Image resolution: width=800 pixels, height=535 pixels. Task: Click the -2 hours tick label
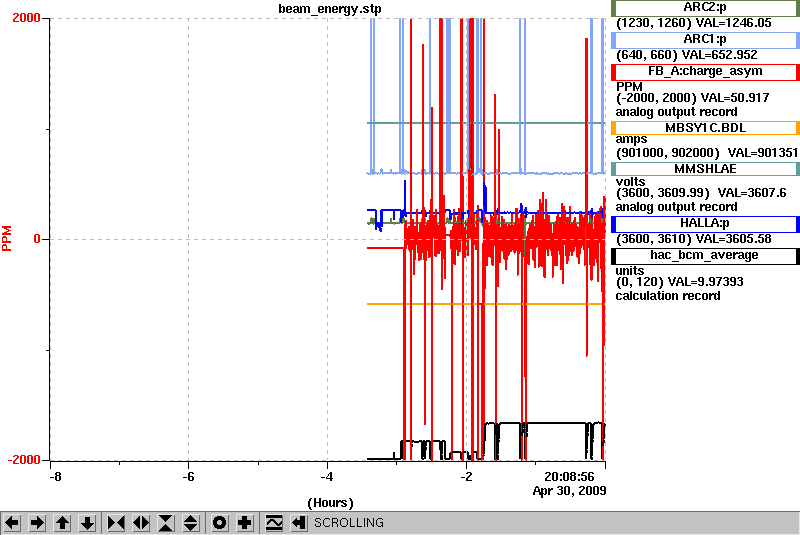coord(466,477)
